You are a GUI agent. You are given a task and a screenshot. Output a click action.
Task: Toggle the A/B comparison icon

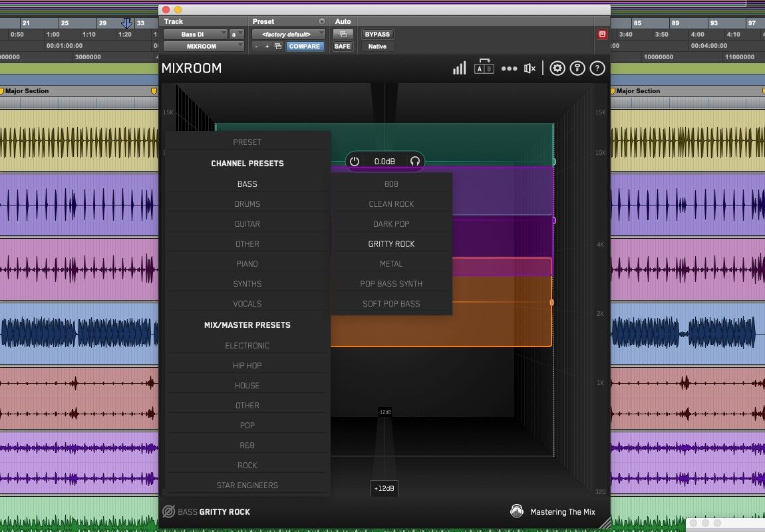pos(484,66)
